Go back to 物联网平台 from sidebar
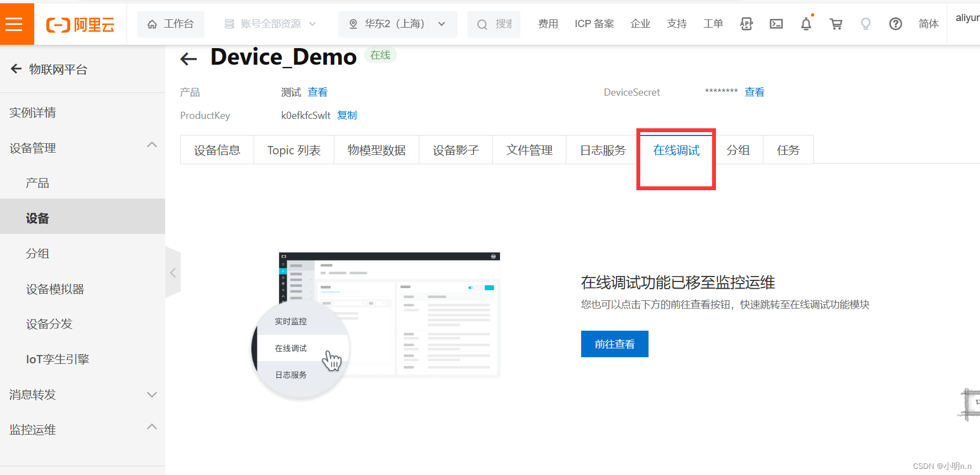The width and height of the screenshot is (980, 475). coord(49,69)
